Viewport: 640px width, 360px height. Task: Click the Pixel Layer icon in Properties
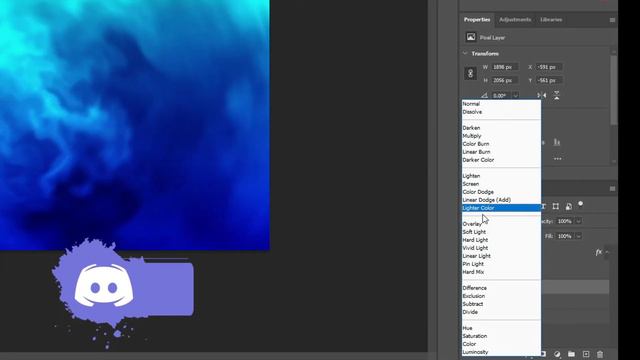coord(471,37)
